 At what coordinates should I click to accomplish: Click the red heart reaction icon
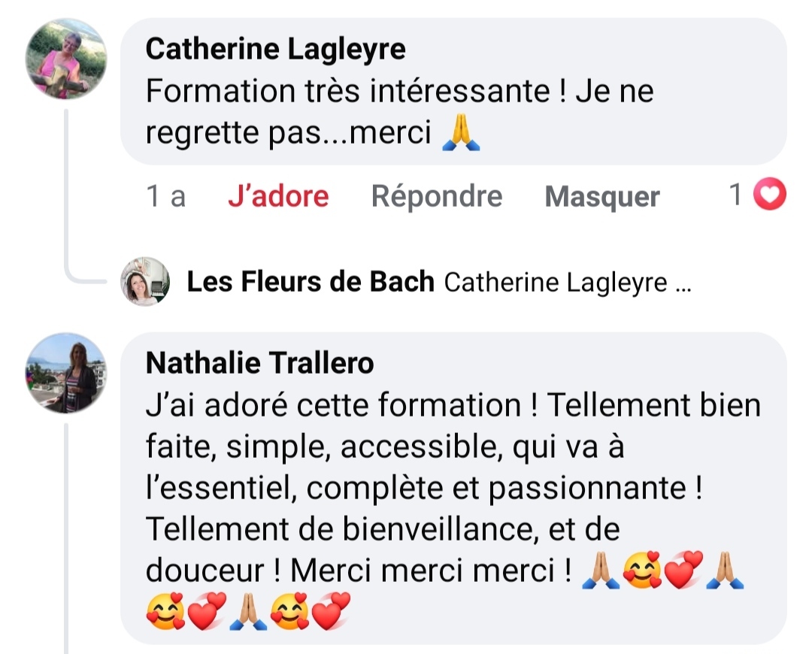coord(769,196)
